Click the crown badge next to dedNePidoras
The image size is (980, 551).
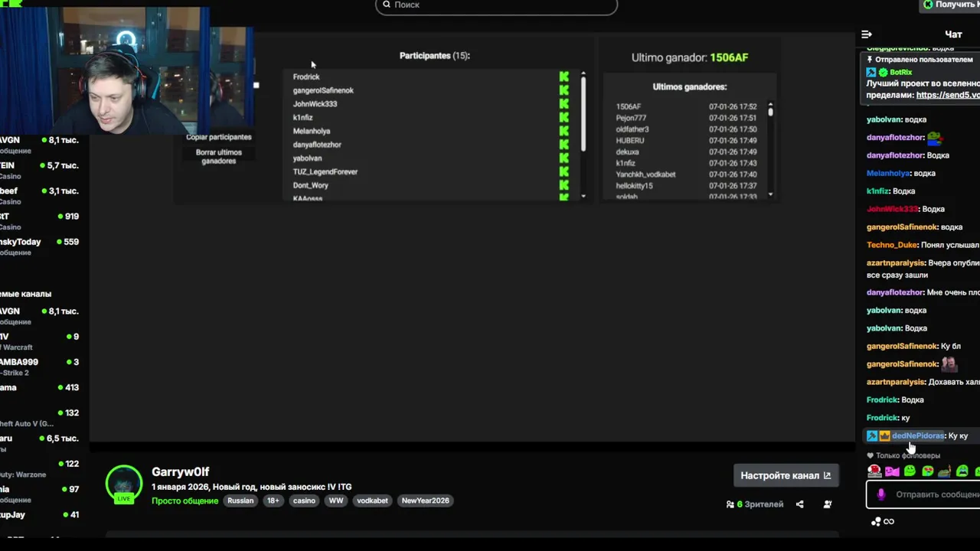(884, 436)
